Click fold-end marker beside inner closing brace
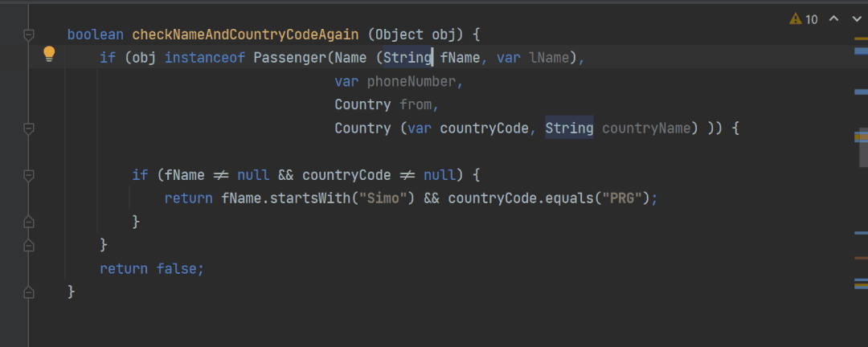Image resolution: width=868 pixels, height=347 pixels. pos(29,222)
